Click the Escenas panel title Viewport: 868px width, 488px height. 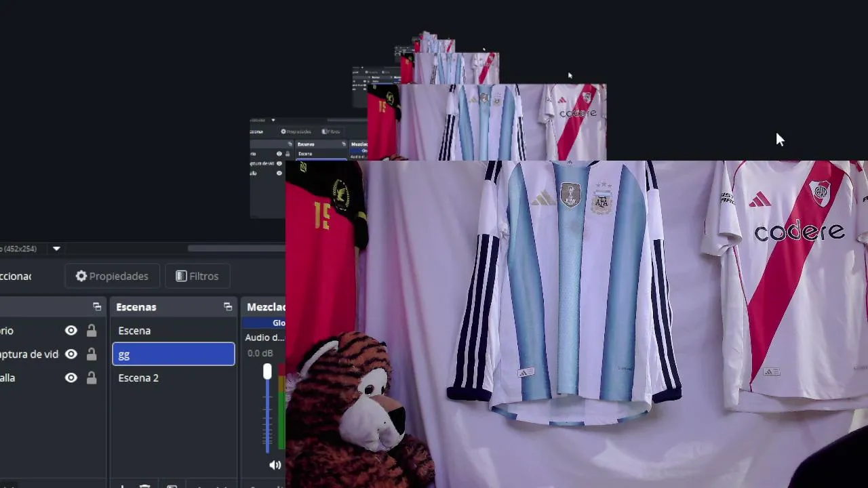click(136, 307)
